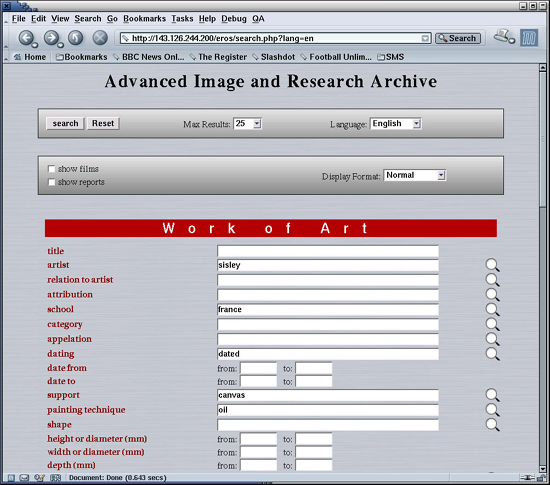
Task: Click the magnifier next to school field
Action: point(492,310)
